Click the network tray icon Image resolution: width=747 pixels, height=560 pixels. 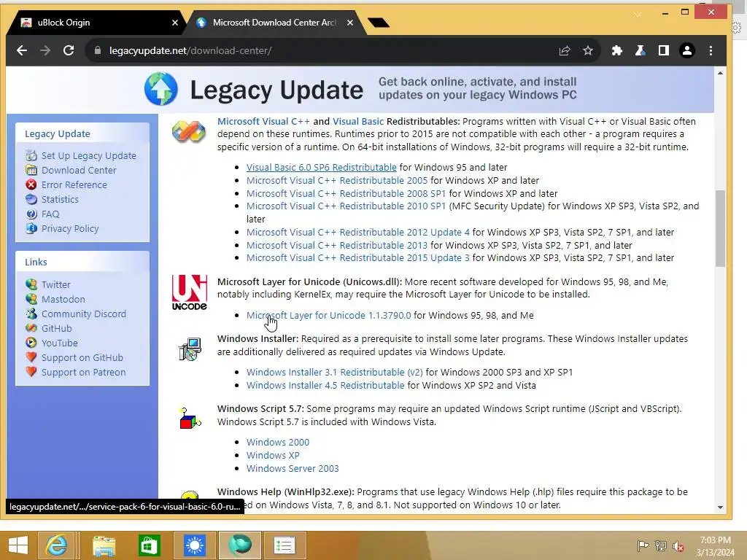[x=661, y=546]
